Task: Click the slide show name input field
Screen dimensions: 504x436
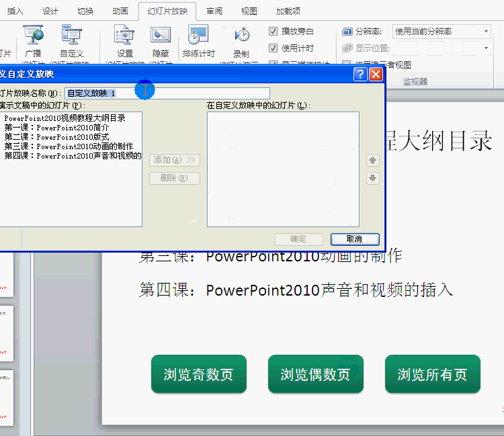Action: tap(167, 93)
